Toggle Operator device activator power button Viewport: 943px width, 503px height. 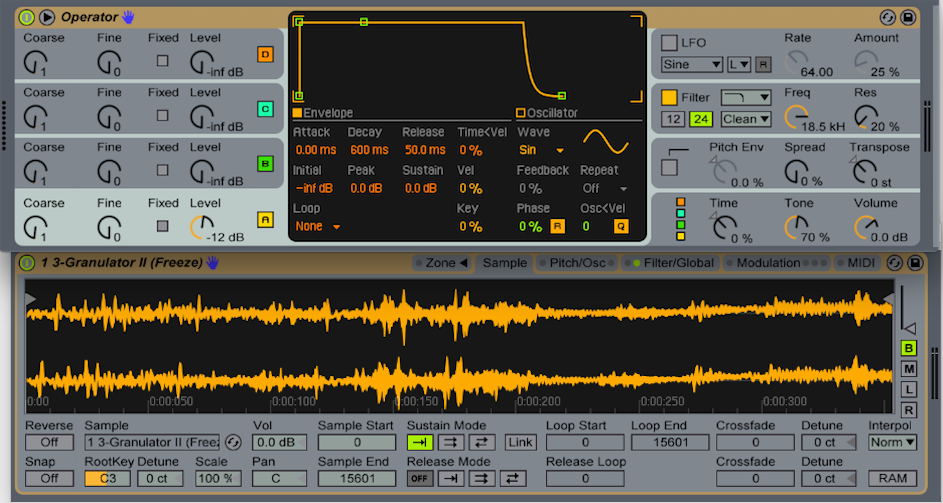point(26,17)
